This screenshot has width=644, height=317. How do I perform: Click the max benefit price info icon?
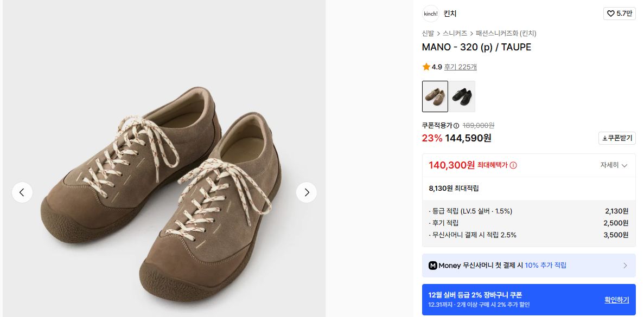click(x=513, y=165)
